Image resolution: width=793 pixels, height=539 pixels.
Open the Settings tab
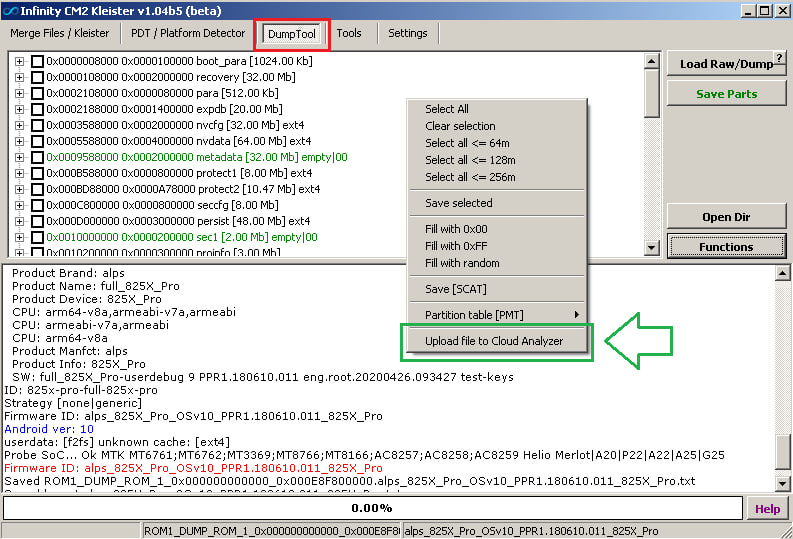(x=407, y=33)
